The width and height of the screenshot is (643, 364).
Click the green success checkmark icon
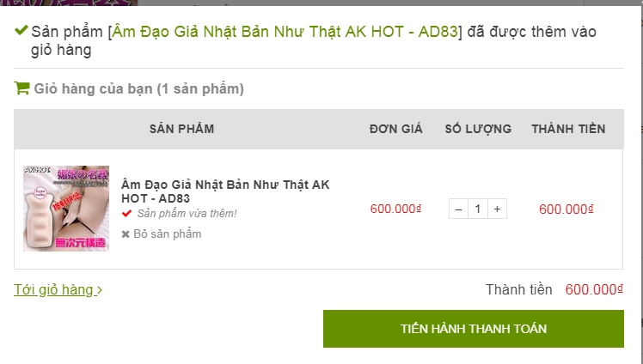tap(21, 33)
